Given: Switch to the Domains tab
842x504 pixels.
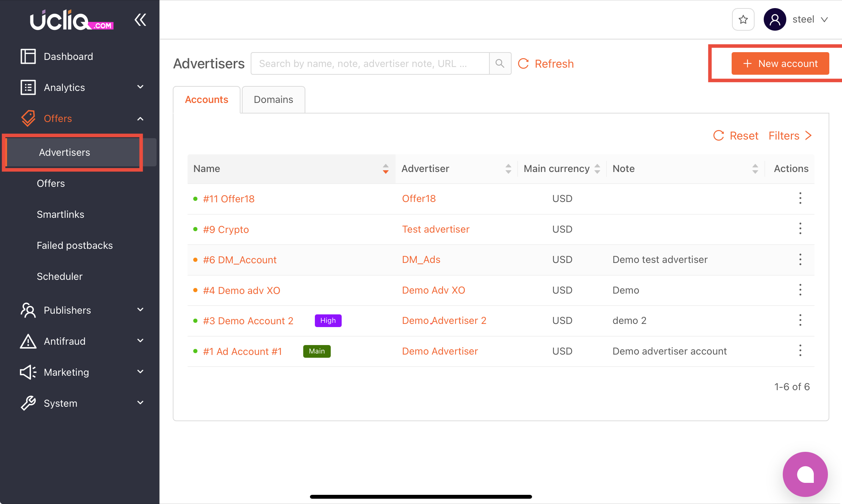Looking at the screenshot, I should (273, 100).
